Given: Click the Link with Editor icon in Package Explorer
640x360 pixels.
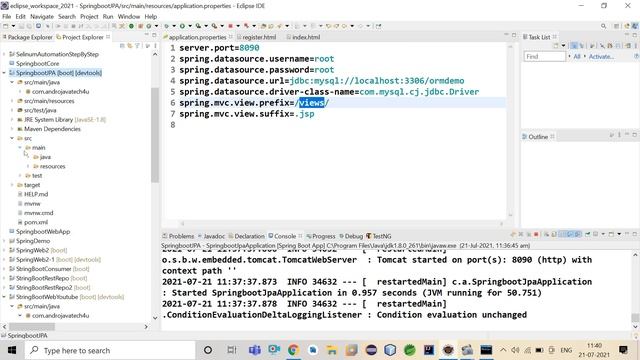Looking at the screenshot, I should [130, 46].
